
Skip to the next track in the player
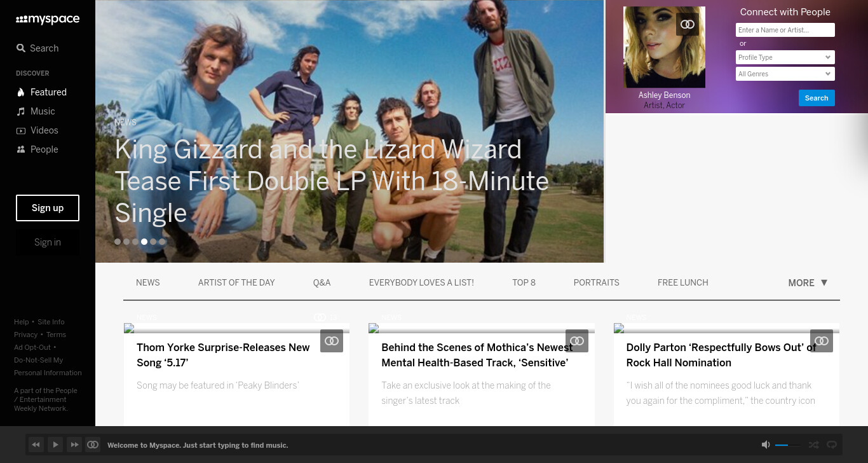coord(74,445)
